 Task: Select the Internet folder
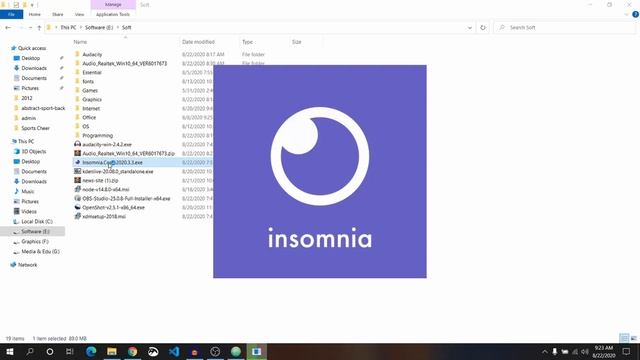91,108
